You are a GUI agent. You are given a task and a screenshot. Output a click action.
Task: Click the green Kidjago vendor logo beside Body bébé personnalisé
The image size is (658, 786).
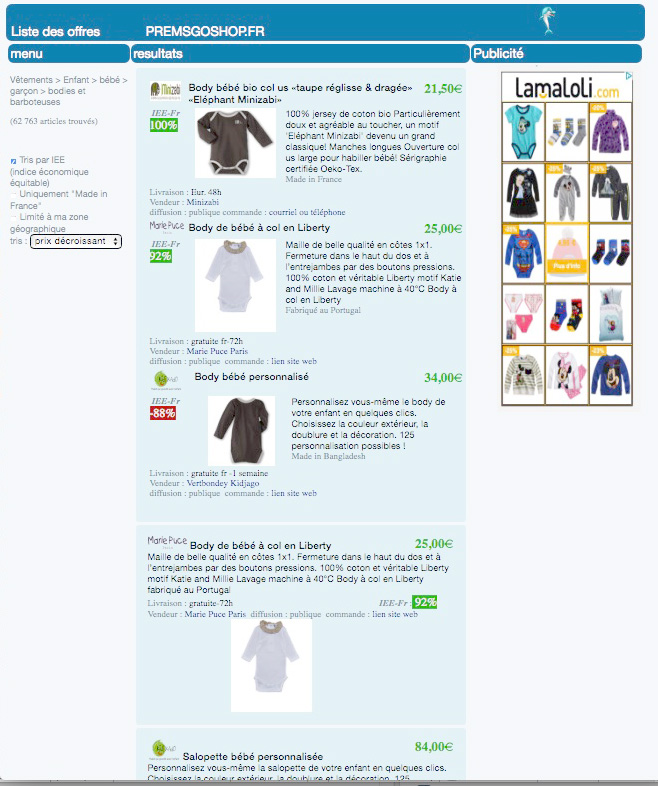pyautogui.click(x=166, y=380)
